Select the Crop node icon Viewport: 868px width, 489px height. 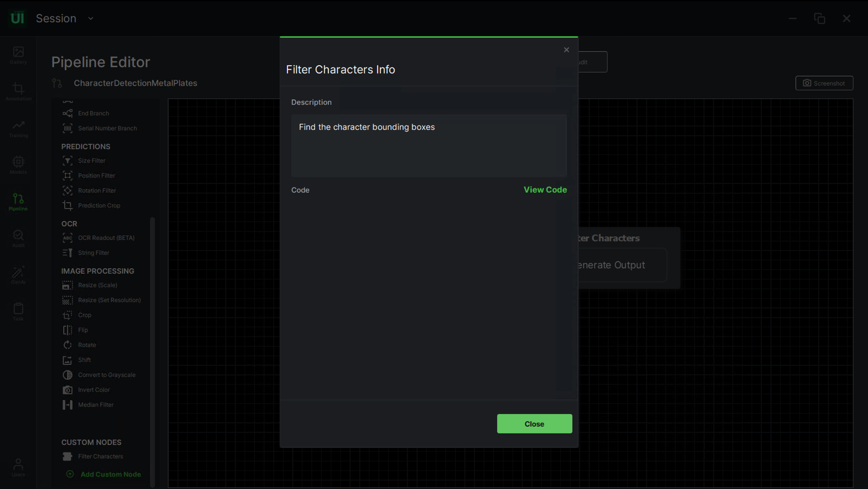[x=67, y=315]
